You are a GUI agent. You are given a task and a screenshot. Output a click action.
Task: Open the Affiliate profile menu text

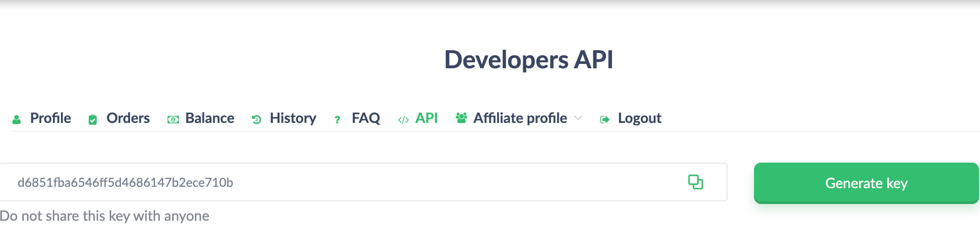tap(520, 118)
